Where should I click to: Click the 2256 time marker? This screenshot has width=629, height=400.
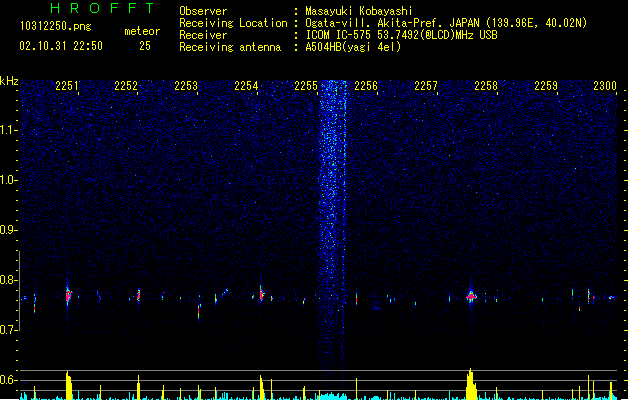[366, 86]
